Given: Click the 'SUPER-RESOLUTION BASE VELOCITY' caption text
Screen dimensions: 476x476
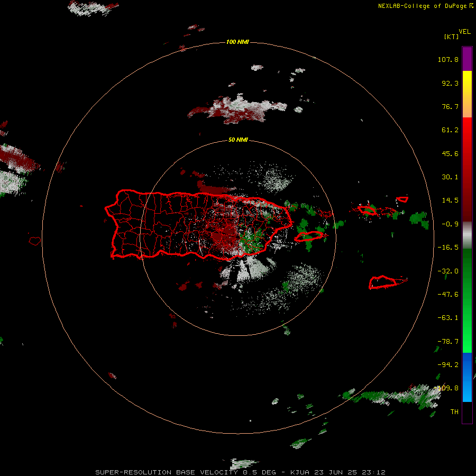Looking at the screenshot, I should (168, 472).
